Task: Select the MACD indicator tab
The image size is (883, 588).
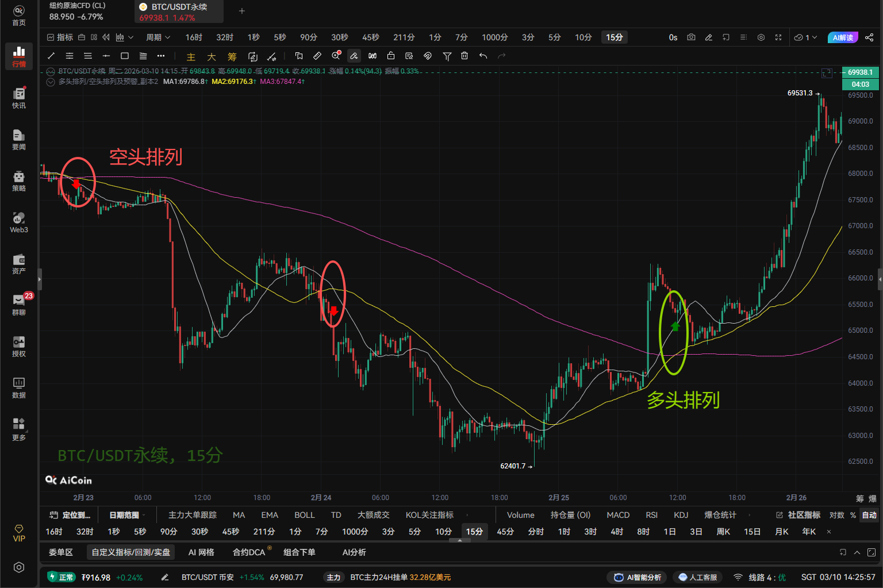Action: tap(618, 515)
